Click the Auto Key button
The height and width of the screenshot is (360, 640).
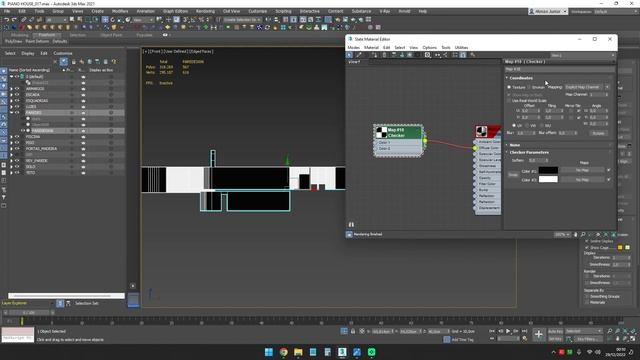555,331
